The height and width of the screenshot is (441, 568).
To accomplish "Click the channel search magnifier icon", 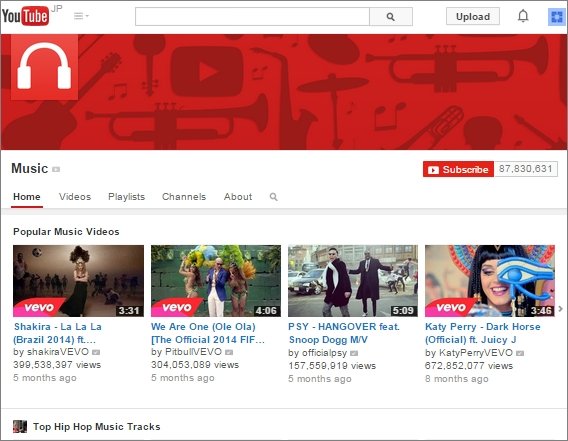I will (x=273, y=197).
